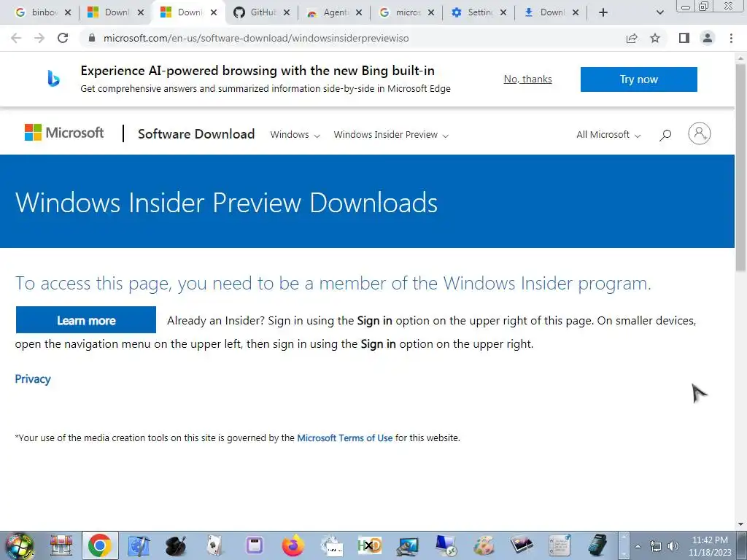The image size is (747, 560).
Task: Switch to the binbo Google tab
Action: coord(43,12)
